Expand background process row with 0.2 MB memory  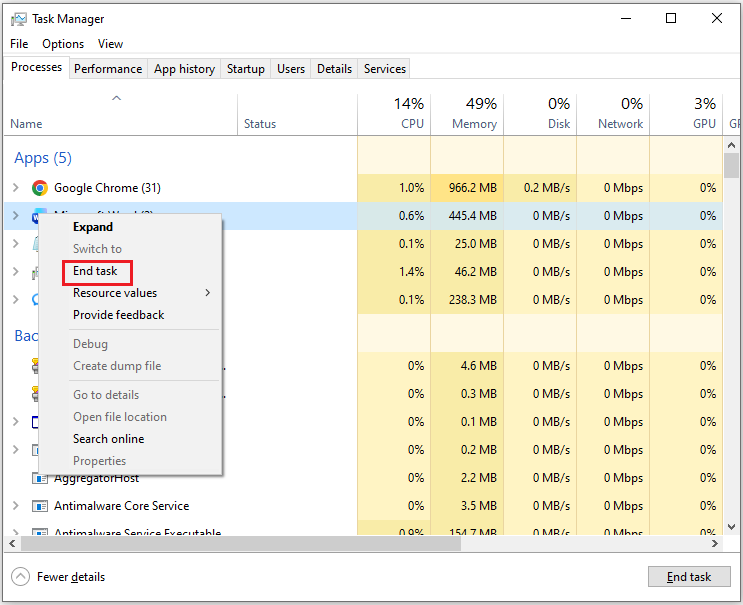click(16, 450)
